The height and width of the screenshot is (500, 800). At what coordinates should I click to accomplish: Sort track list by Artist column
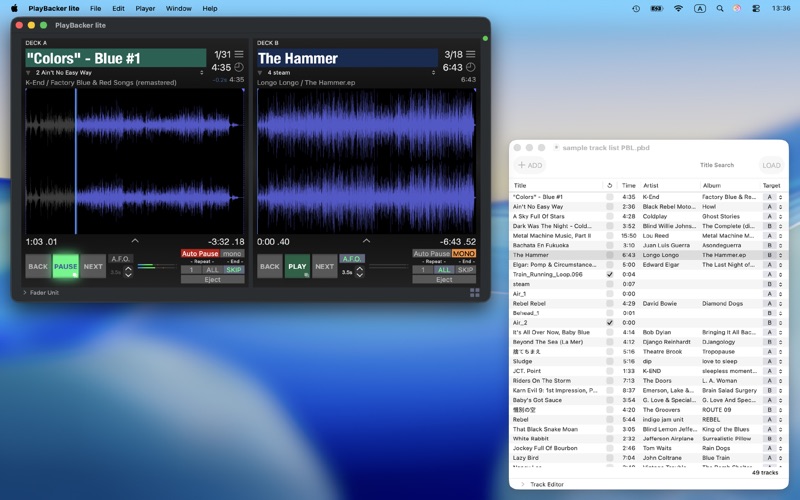click(669, 186)
